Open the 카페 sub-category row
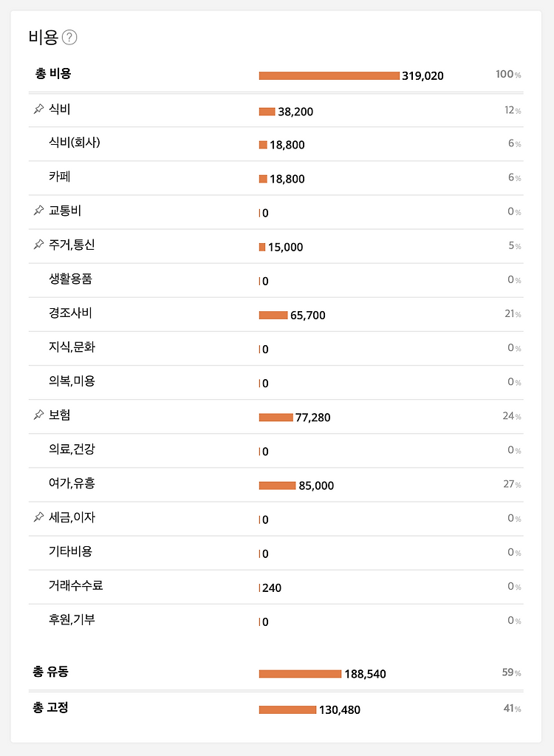 click(x=60, y=177)
